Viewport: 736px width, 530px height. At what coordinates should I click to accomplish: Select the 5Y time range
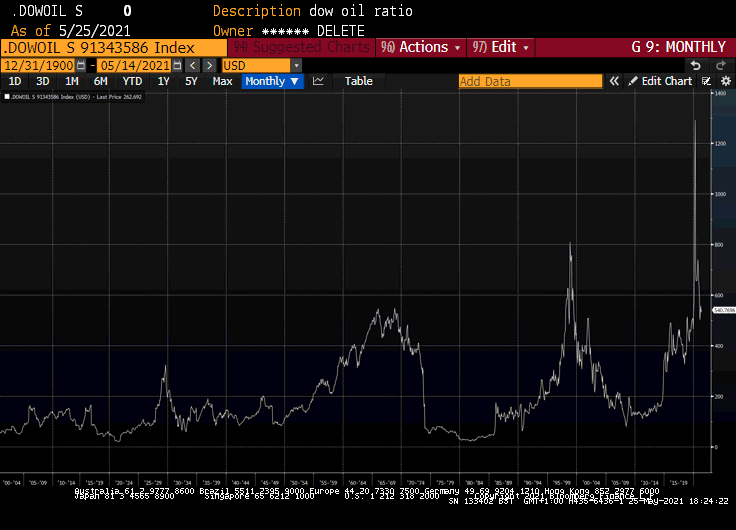(x=191, y=81)
